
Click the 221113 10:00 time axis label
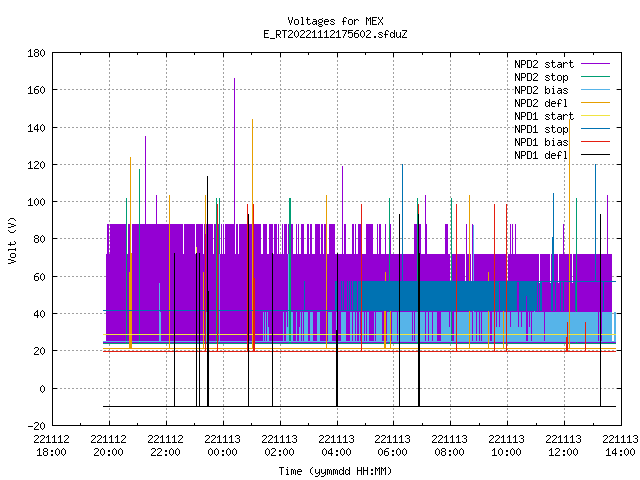click(x=507, y=446)
